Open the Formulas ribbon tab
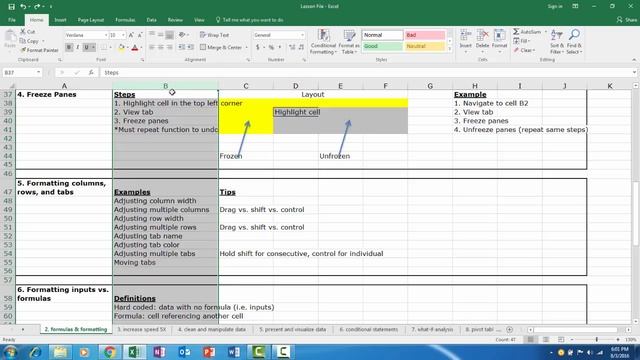Screen dimensions: 640x360 (125, 20)
